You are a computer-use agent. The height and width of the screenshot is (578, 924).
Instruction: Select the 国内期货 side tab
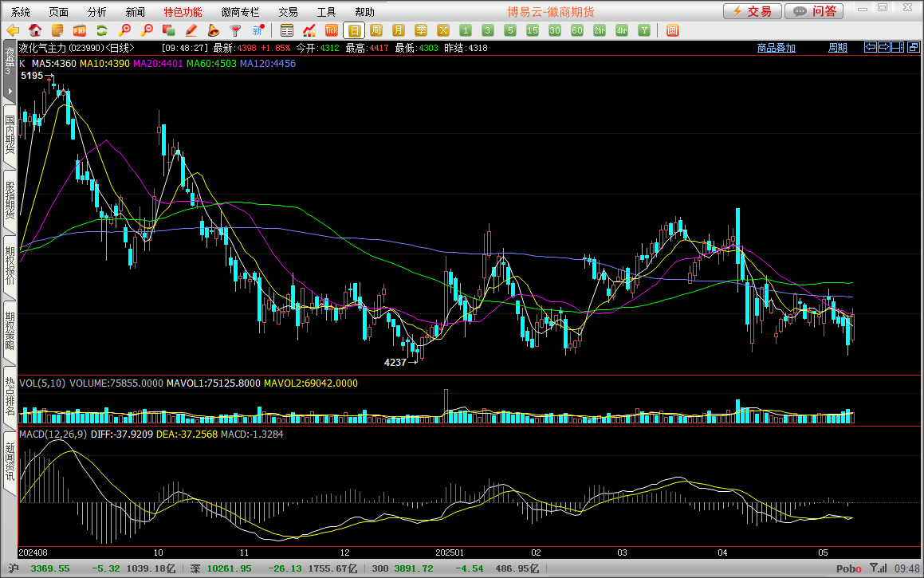(10, 134)
